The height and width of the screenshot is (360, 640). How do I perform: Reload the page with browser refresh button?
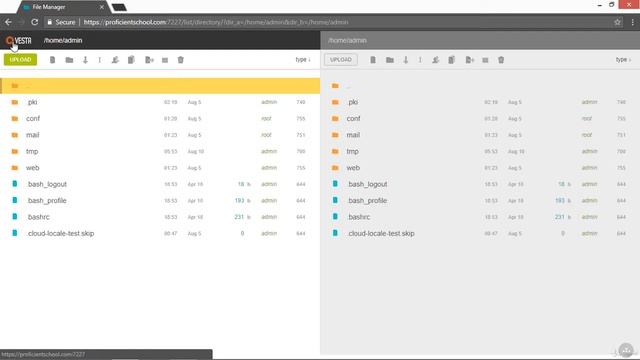pos(35,22)
